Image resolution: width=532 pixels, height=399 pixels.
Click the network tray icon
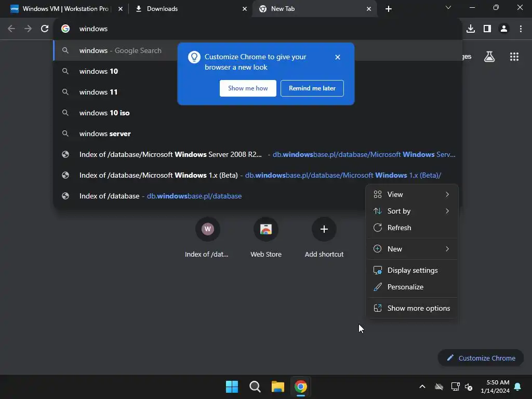coord(455,387)
